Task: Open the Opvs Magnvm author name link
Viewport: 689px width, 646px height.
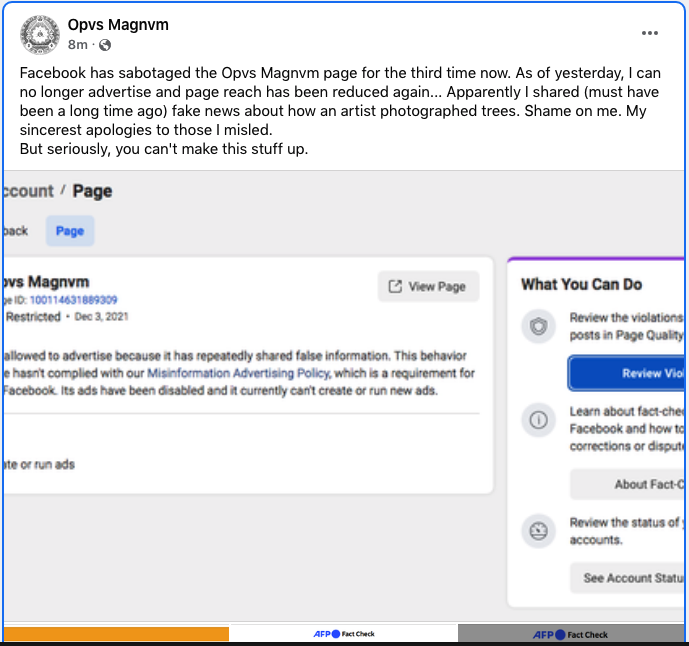Action: (118, 25)
